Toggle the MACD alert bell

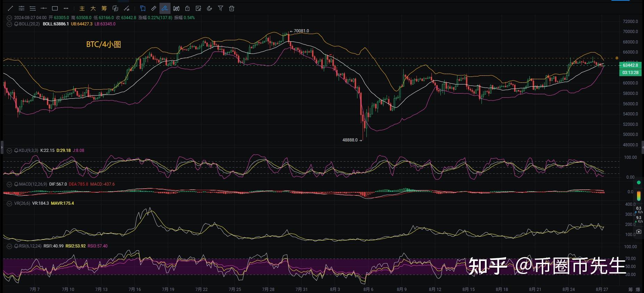[16, 184]
